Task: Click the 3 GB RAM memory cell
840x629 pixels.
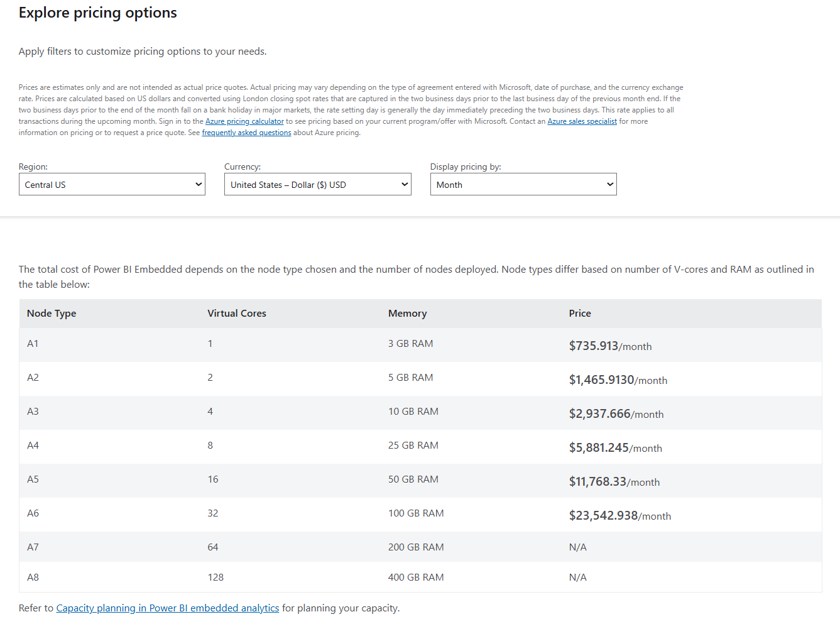Action: (410, 344)
